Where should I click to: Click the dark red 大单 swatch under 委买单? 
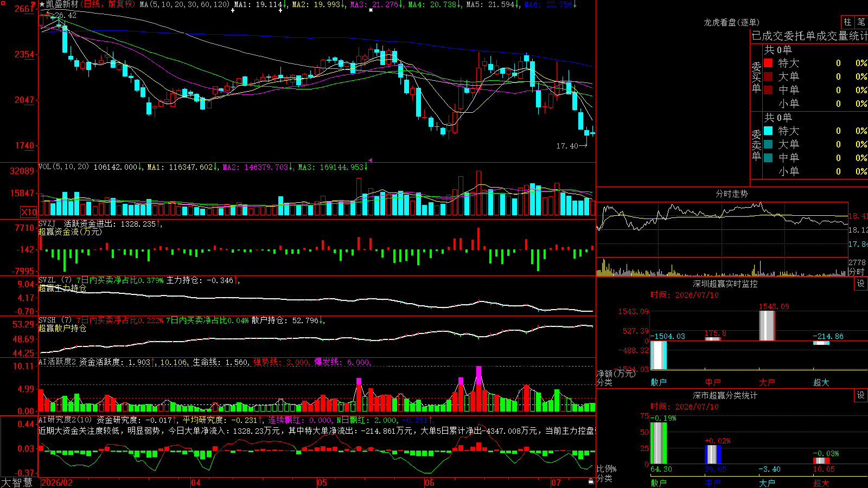click(768, 76)
